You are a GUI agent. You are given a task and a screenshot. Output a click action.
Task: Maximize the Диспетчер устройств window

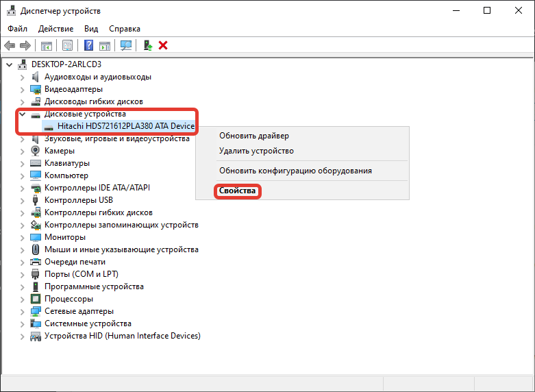tap(487, 10)
